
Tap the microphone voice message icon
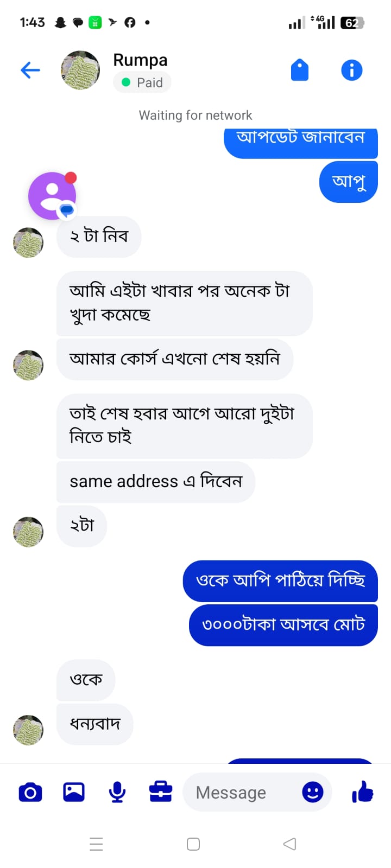(x=117, y=793)
